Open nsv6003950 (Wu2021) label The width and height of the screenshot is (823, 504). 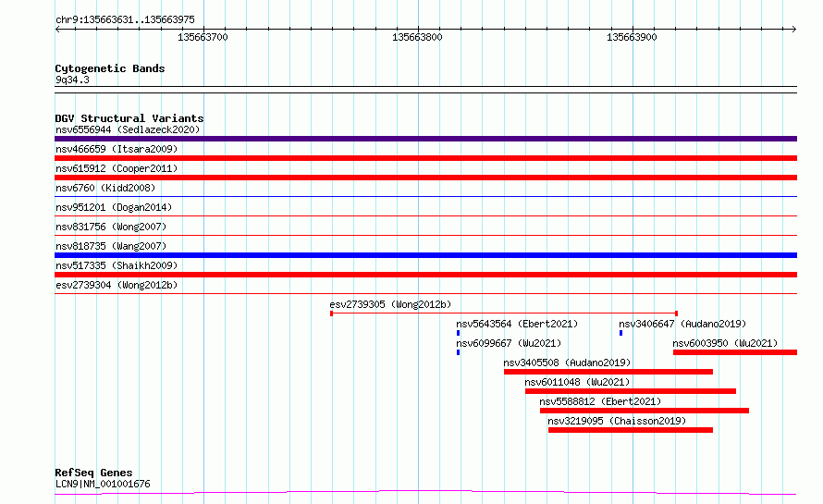[725, 343]
